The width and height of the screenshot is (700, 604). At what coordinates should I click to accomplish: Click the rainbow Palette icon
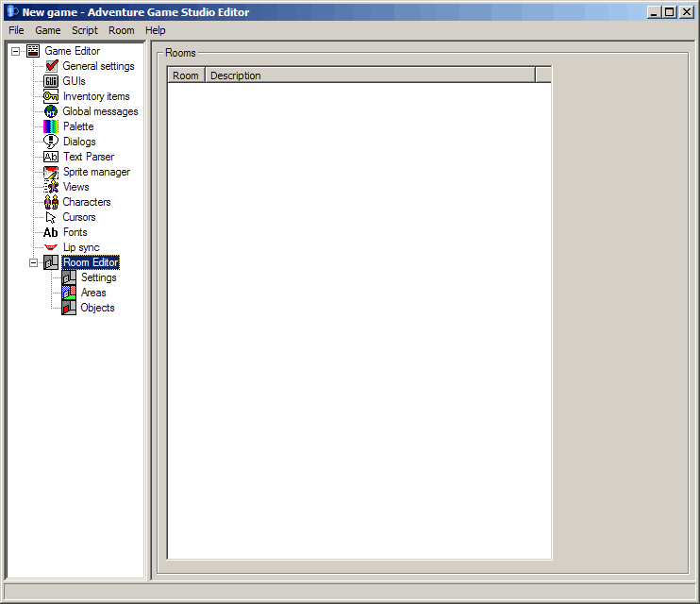point(50,126)
